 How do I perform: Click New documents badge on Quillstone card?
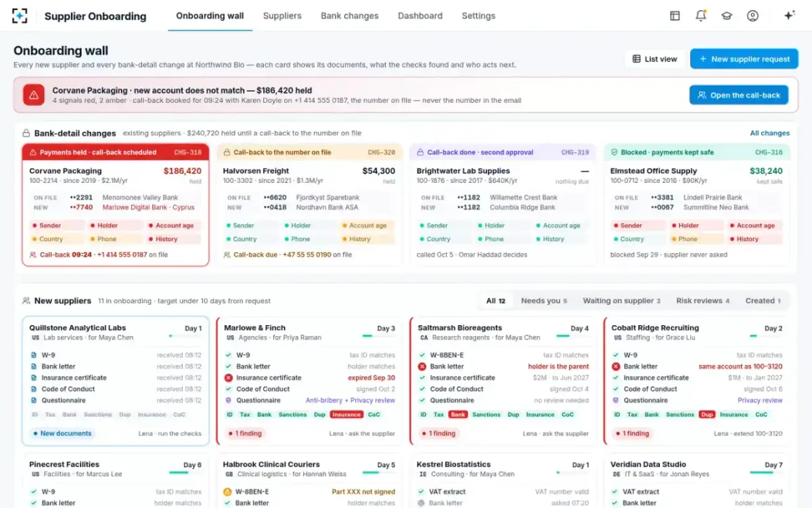pyautogui.click(x=62, y=433)
